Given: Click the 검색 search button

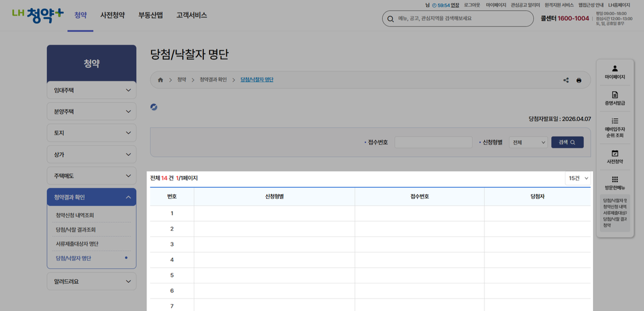Looking at the screenshot, I should tap(567, 143).
